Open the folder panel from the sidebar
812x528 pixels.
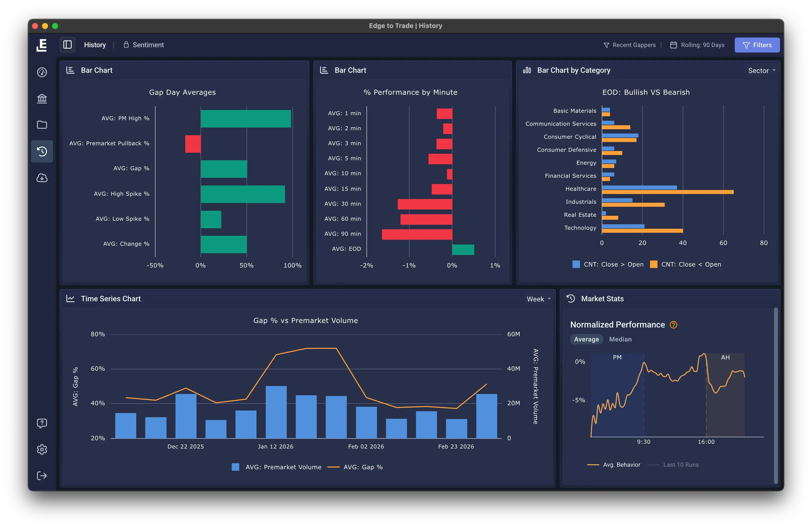(41, 125)
